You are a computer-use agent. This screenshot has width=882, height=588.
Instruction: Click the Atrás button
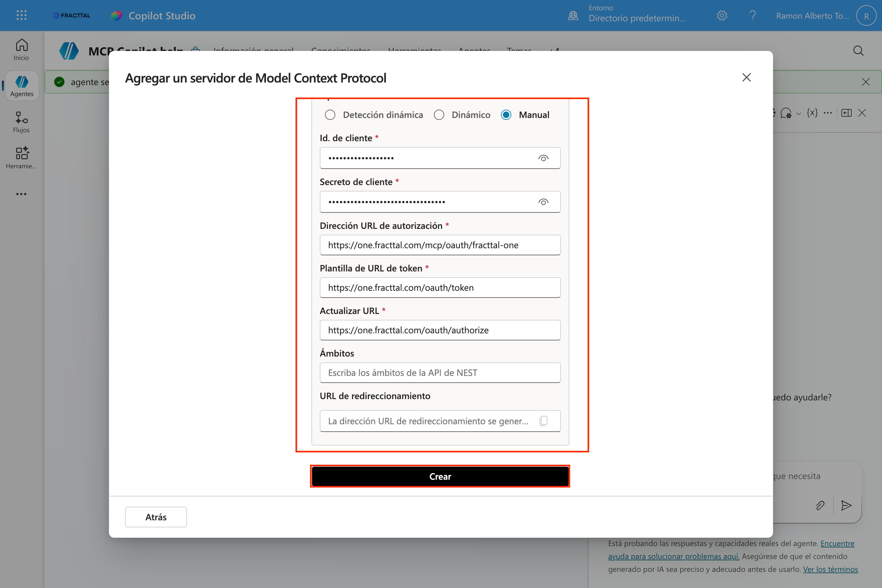point(156,517)
